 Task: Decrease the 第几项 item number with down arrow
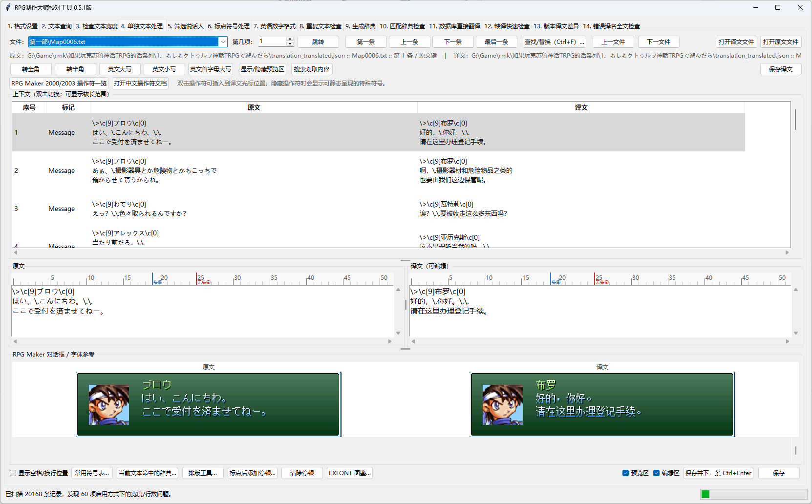pyautogui.click(x=290, y=44)
